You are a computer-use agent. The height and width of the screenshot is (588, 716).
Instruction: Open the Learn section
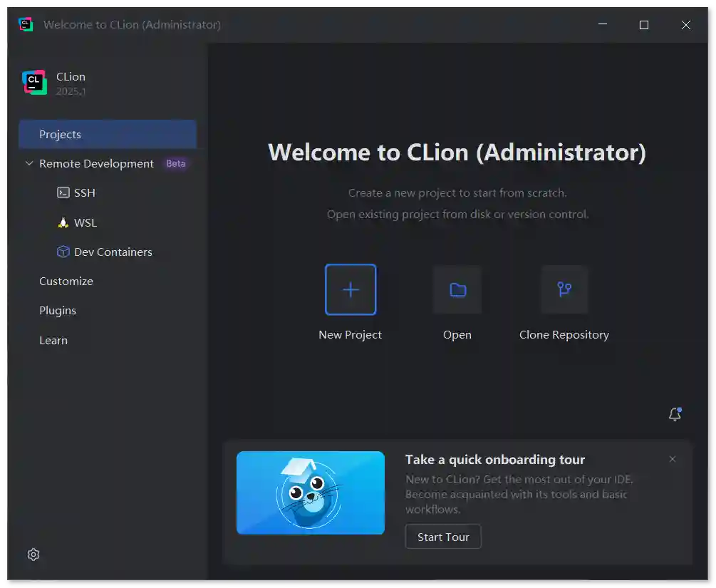click(x=53, y=341)
